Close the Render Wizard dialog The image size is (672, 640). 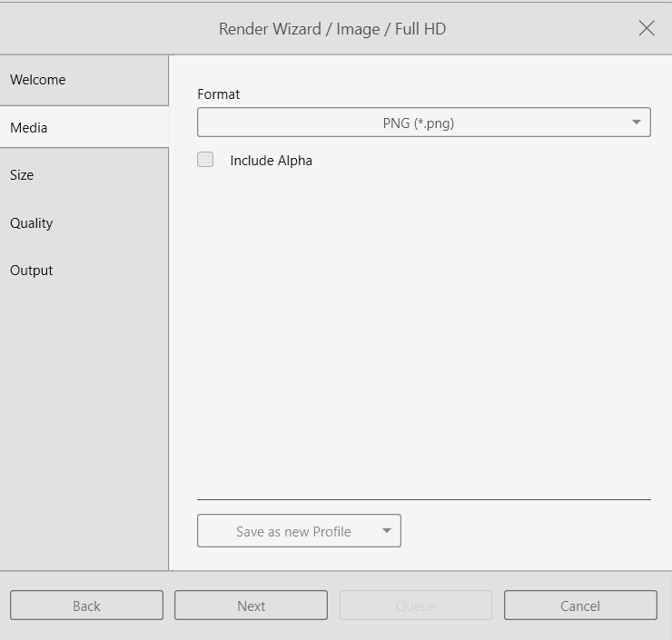point(647,28)
